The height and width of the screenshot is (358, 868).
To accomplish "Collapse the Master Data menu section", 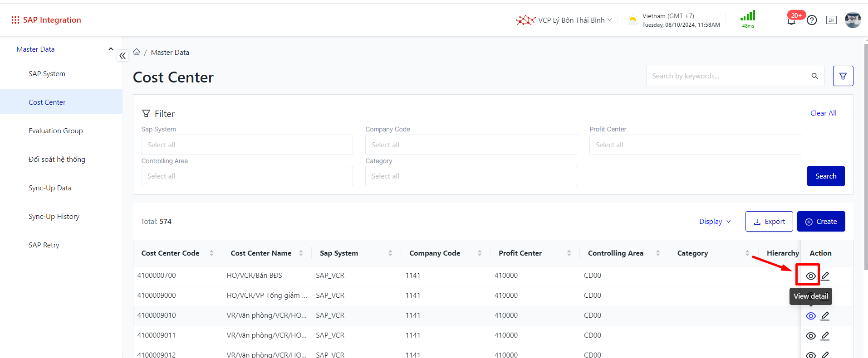I will pyautogui.click(x=110, y=49).
